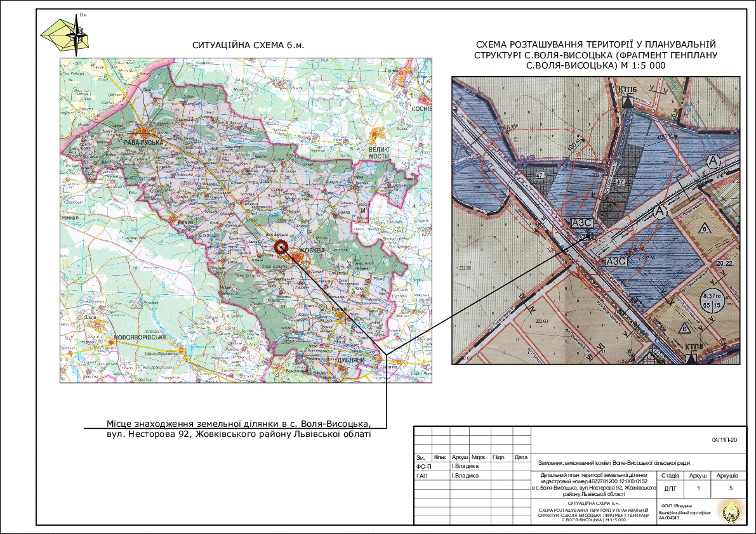Click the "Аркуш" header next to Стадія
Image resolution: width=756 pixels, height=534 pixels.
[698, 476]
